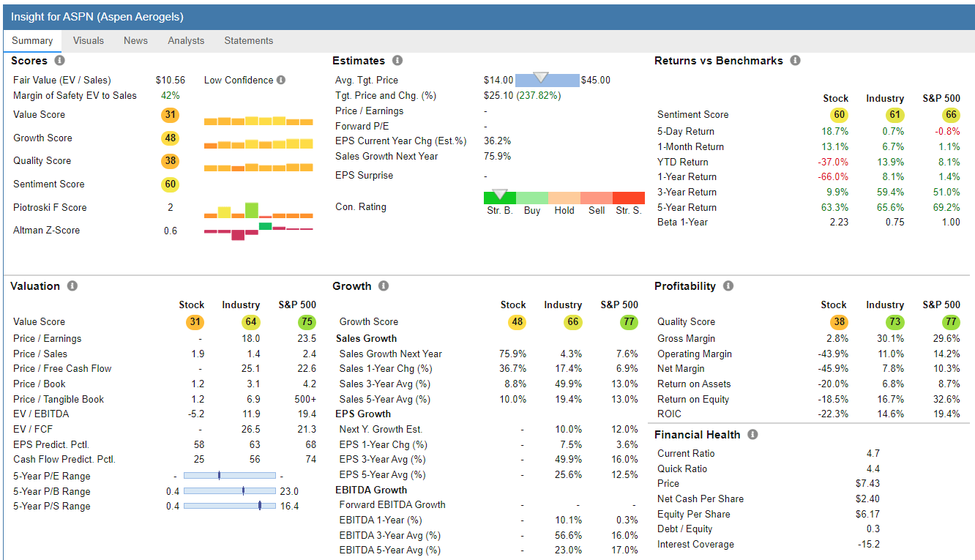The image size is (975, 560).
Task: Go to the Analysts tab
Action: pos(186,41)
